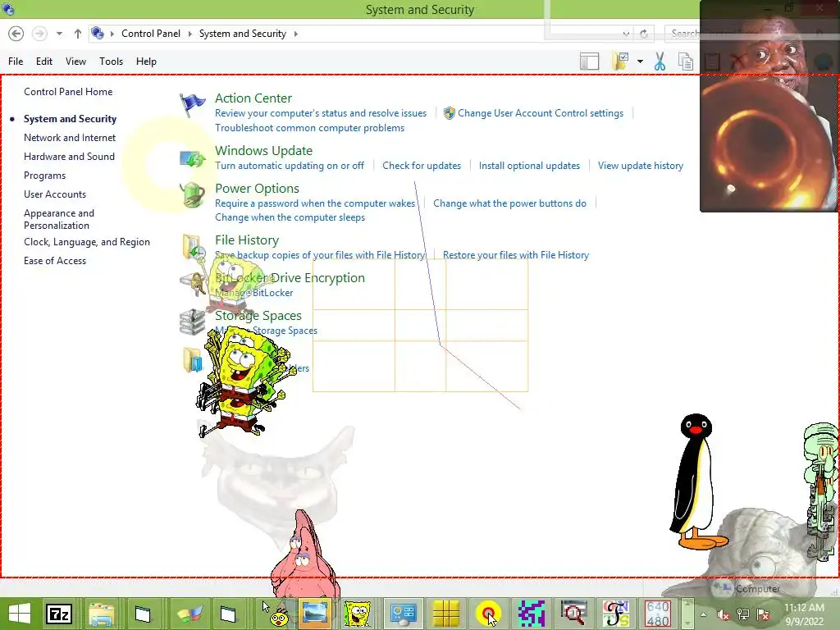Refresh the Control Panel view

coord(644,34)
